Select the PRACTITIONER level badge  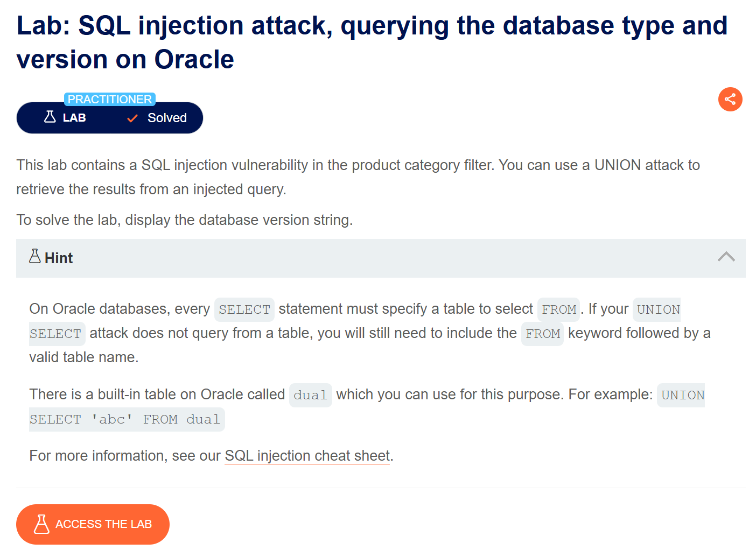coord(110,100)
